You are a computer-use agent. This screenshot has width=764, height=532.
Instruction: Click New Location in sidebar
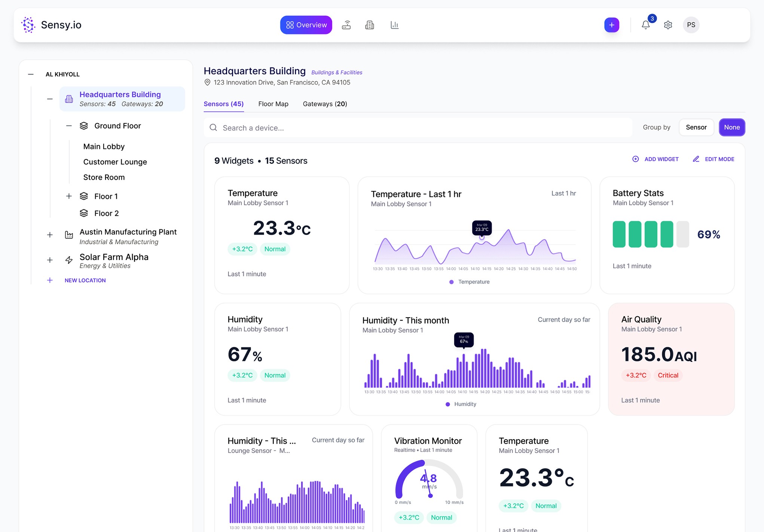point(85,280)
